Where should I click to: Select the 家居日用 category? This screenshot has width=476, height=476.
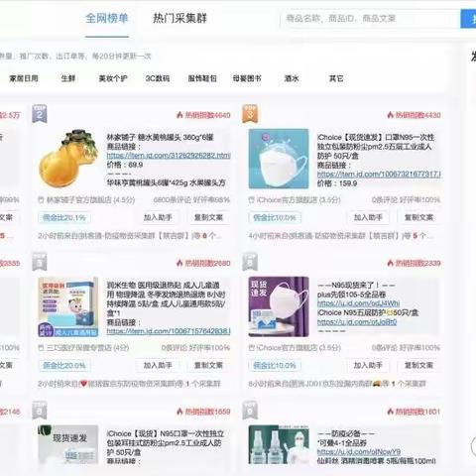coord(24,78)
